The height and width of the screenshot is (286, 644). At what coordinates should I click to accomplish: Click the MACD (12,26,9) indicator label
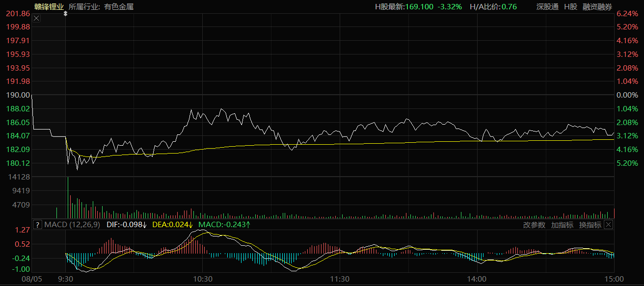pyautogui.click(x=72, y=225)
